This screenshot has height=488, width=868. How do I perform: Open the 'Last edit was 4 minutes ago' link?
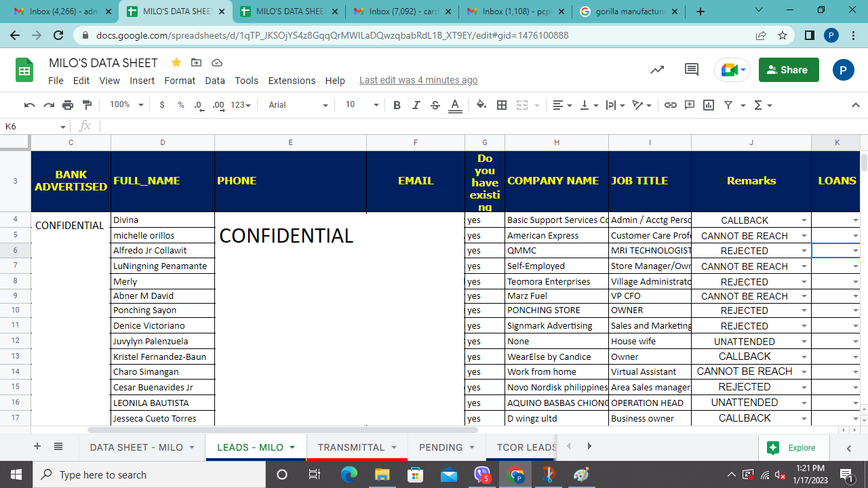418,80
